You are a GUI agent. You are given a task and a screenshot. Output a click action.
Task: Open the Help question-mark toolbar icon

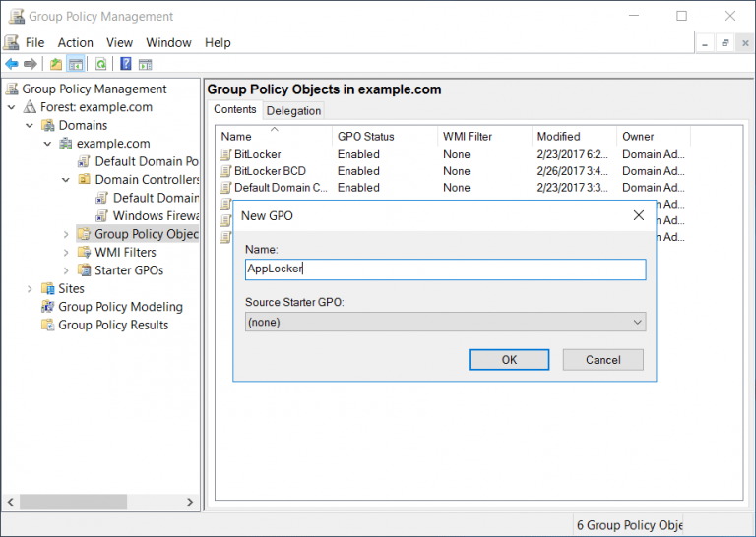[126, 64]
